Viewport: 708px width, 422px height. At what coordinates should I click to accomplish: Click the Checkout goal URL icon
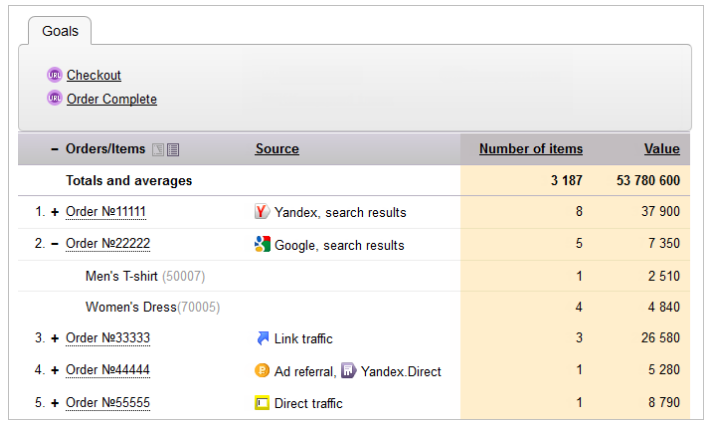click(x=54, y=75)
